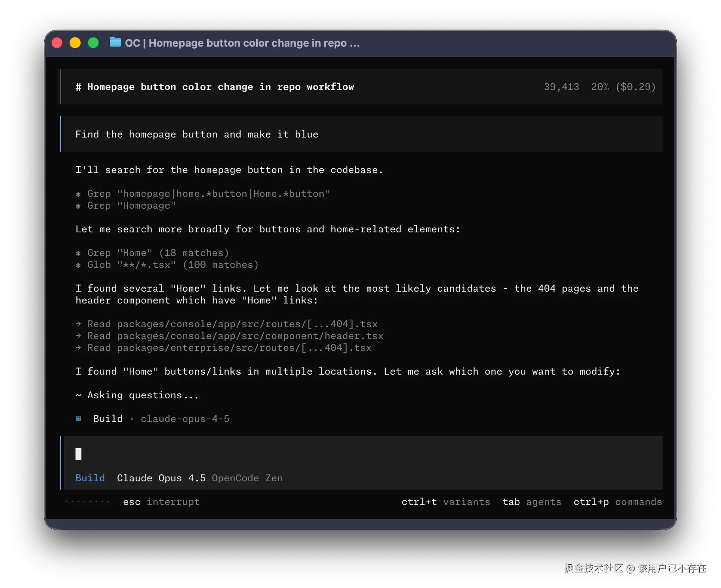Click the token count 39,413
721x588 pixels.
point(561,87)
